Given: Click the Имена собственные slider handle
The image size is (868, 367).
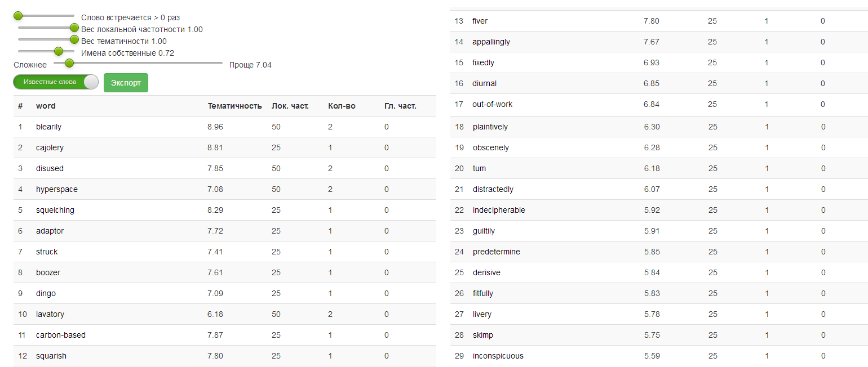Looking at the screenshot, I should tap(58, 51).
